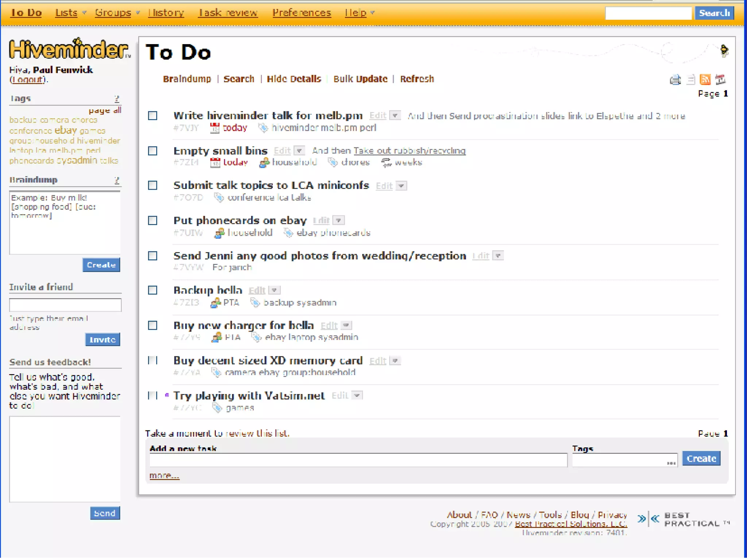Screen dimensions: 747x560
Task: Click the Add a new task field
Action: tap(358, 460)
